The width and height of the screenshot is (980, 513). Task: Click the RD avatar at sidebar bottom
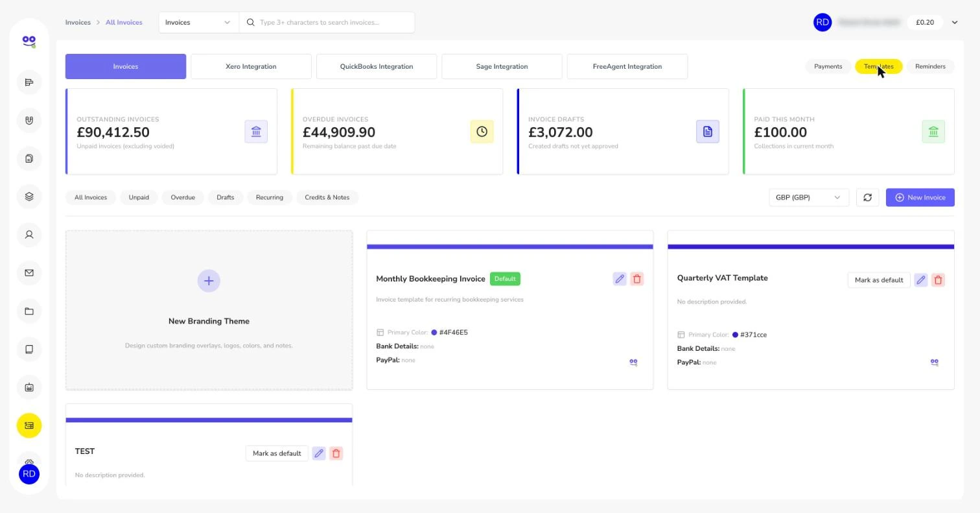[29, 474]
